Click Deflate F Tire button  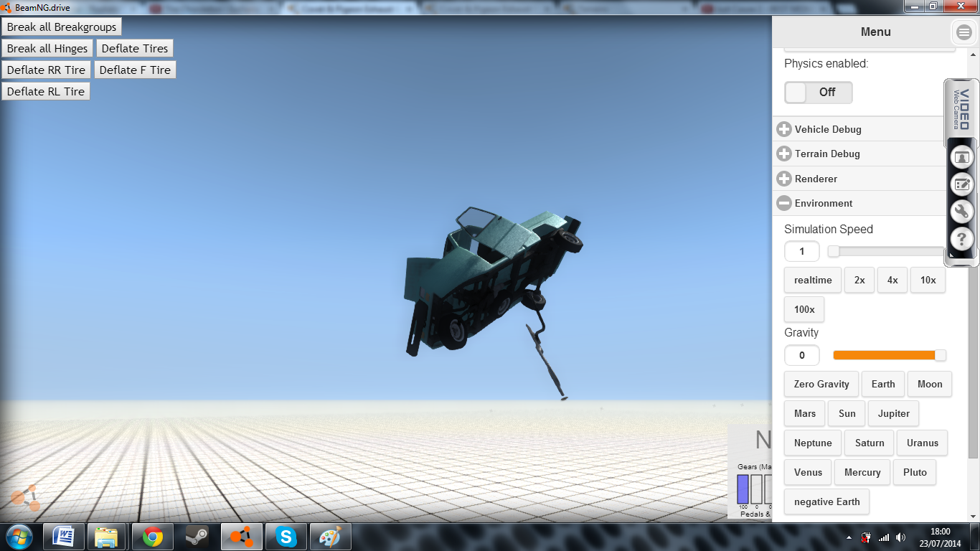[x=135, y=70]
